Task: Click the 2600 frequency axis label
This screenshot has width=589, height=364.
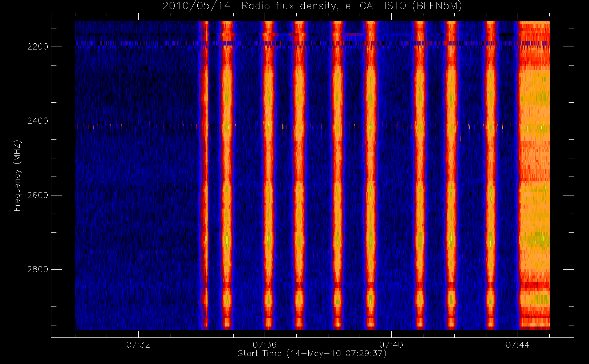Action: click(x=37, y=195)
